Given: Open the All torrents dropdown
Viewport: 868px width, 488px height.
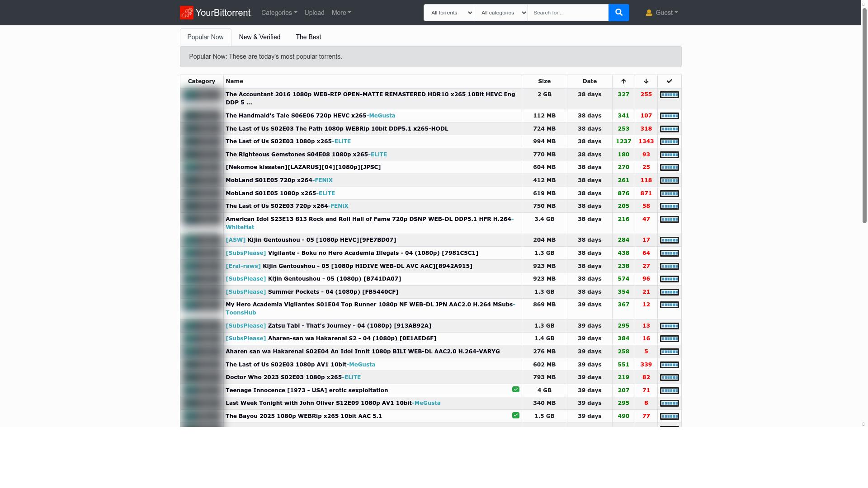Looking at the screenshot, I should pos(448,12).
